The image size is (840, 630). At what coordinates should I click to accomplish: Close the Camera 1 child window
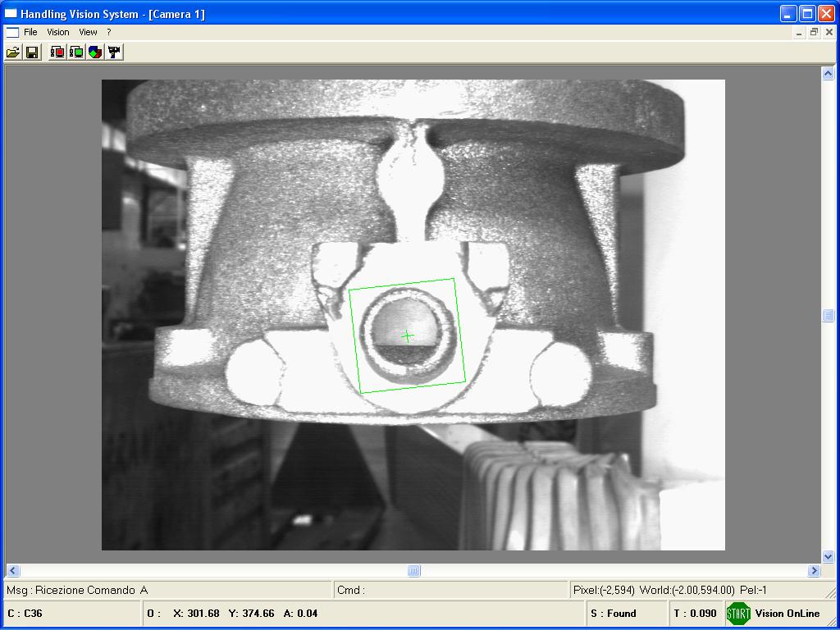pyautogui.click(x=829, y=33)
